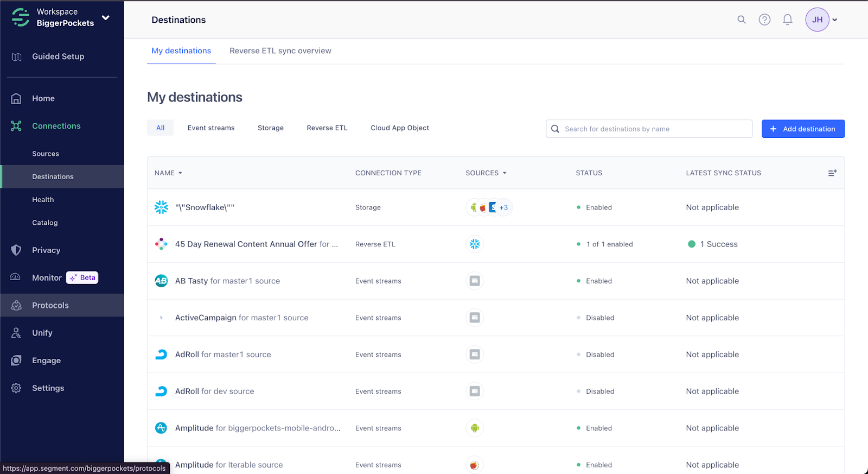The height and width of the screenshot is (474, 868).
Task: Click the AB Tasty logo icon
Action: 161,281
